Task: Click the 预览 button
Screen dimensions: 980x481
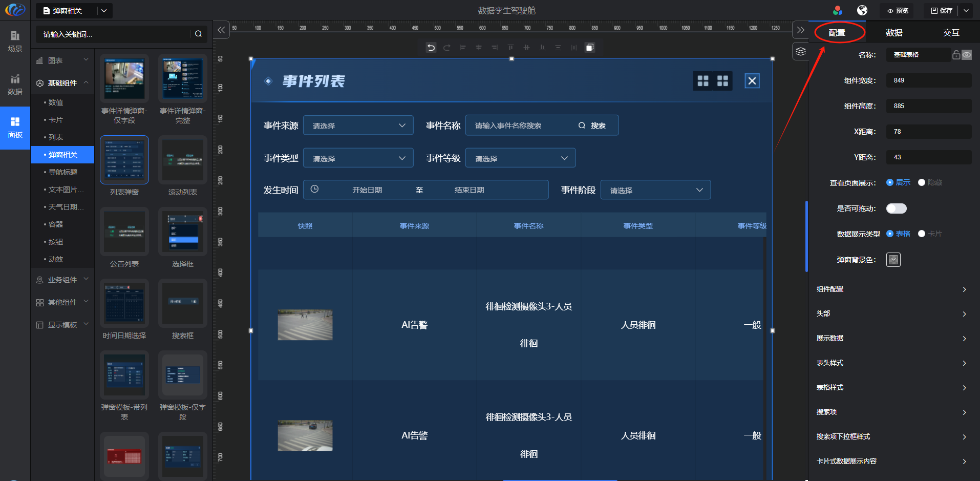Action: pyautogui.click(x=898, y=10)
